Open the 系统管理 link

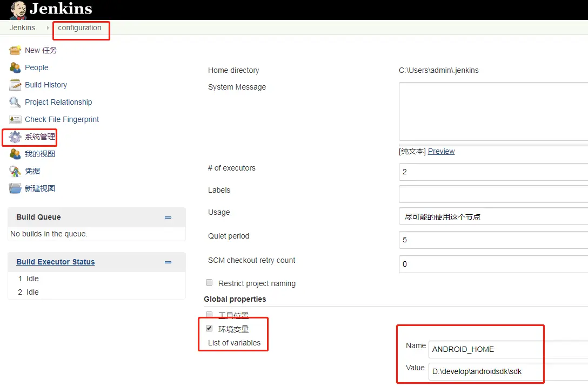tap(40, 137)
